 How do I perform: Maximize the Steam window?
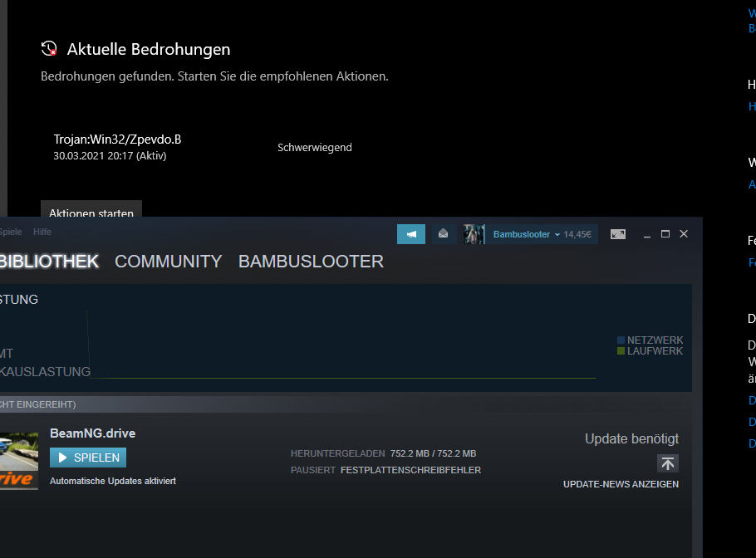point(665,234)
